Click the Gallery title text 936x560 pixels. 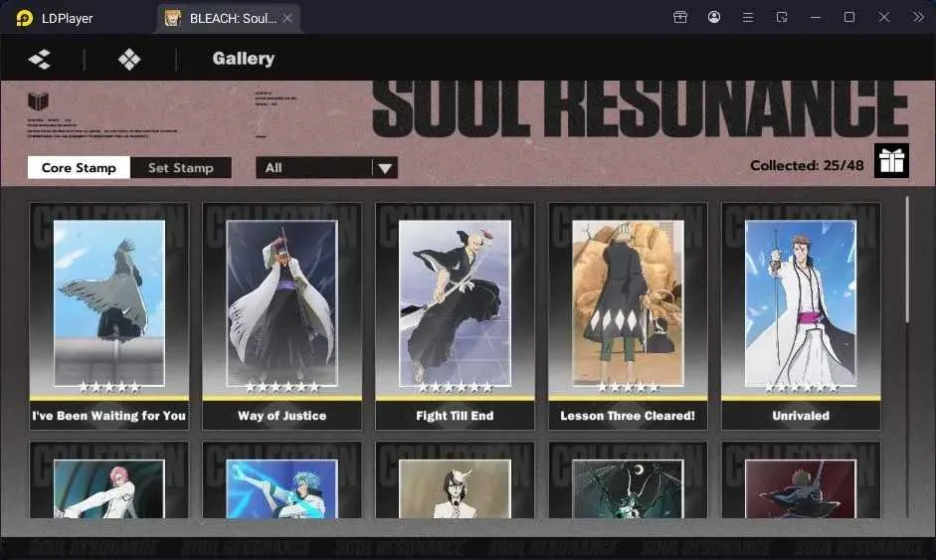[x=244, y=59]
